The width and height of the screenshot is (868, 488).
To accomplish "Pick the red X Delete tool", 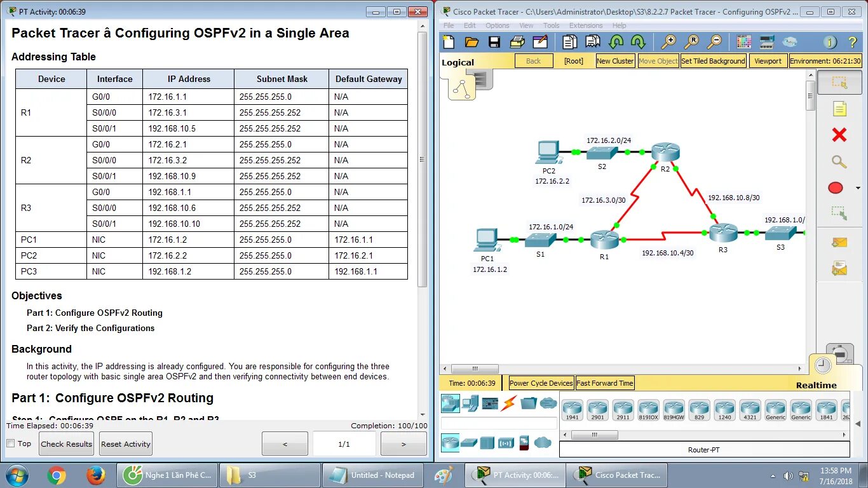I will (x=839, y=135).
